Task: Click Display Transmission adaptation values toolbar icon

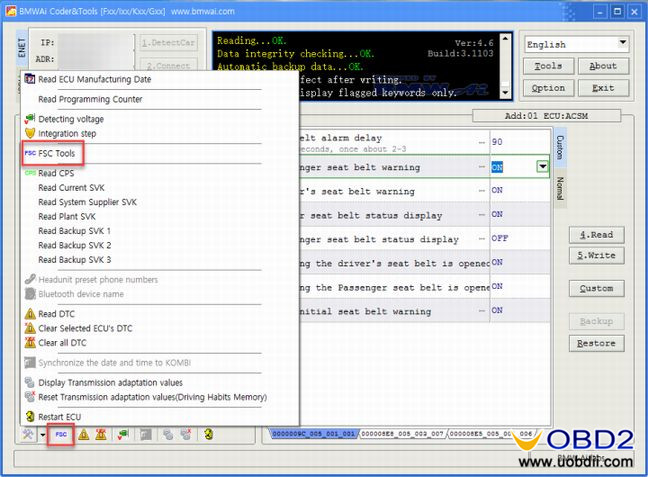Action: click(x=168, y=434)
